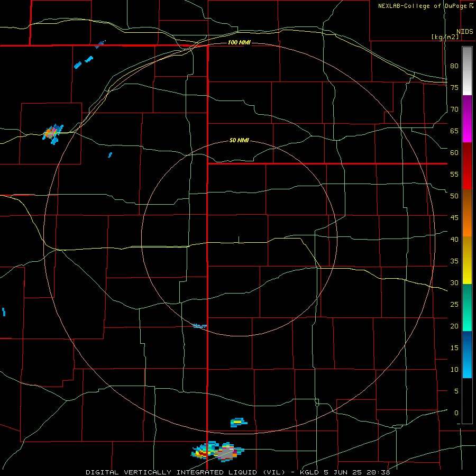
Task: Click the small yellow-core cell near 100 NMI ring
Action: pos(239,422)
